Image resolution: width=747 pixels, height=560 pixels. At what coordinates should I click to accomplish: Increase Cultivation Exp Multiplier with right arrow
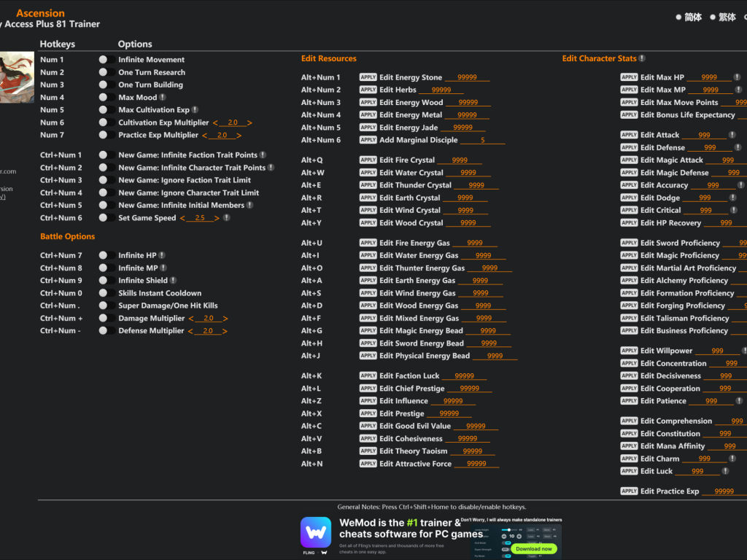[249, 123]
